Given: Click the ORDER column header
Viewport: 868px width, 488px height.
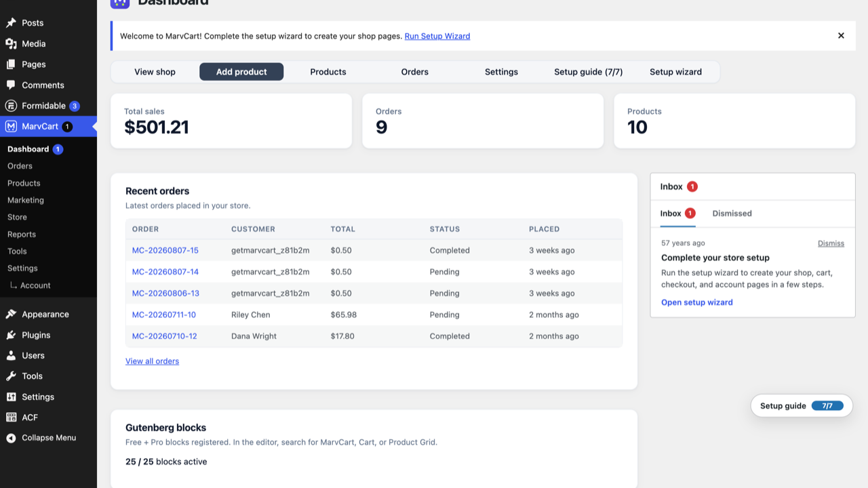Looking at the screenshot, I should coord(146,229).
